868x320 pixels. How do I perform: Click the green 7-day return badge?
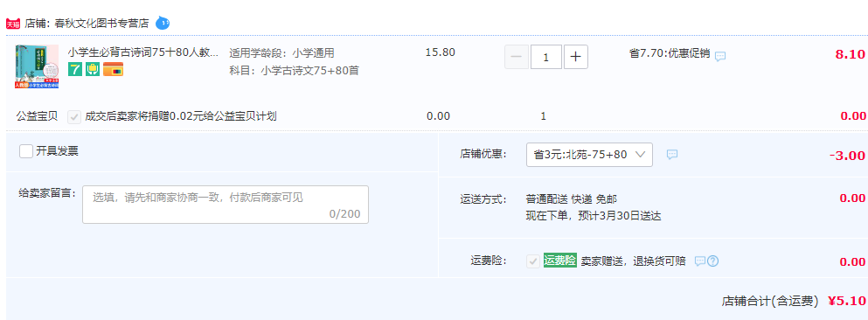click(x=74, y=69)
